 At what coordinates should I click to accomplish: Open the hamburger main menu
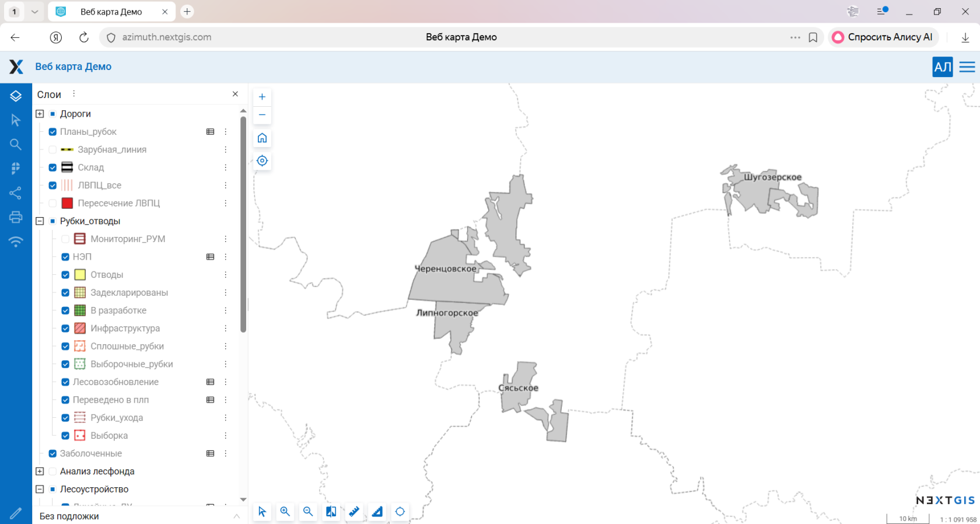967,67
